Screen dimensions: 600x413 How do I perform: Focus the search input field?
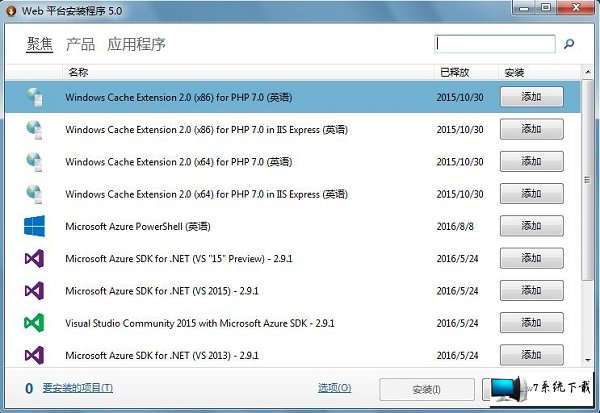(495, 44)
